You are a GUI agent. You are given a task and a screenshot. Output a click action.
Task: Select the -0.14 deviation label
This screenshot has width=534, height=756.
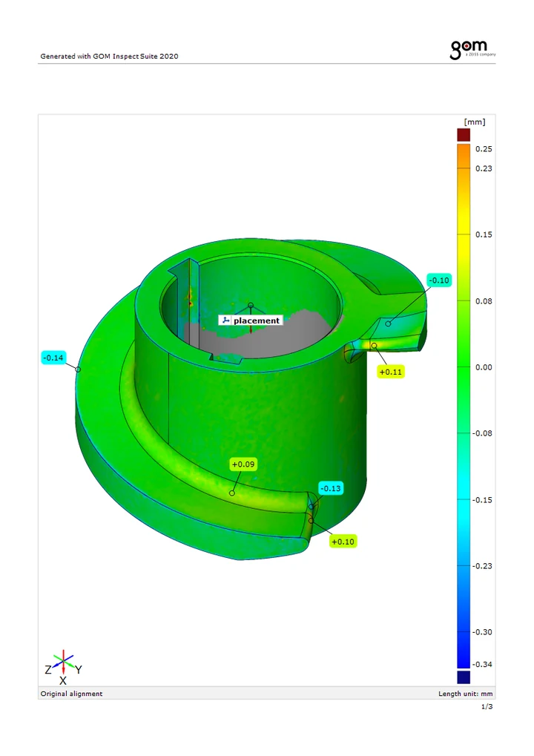53,358
